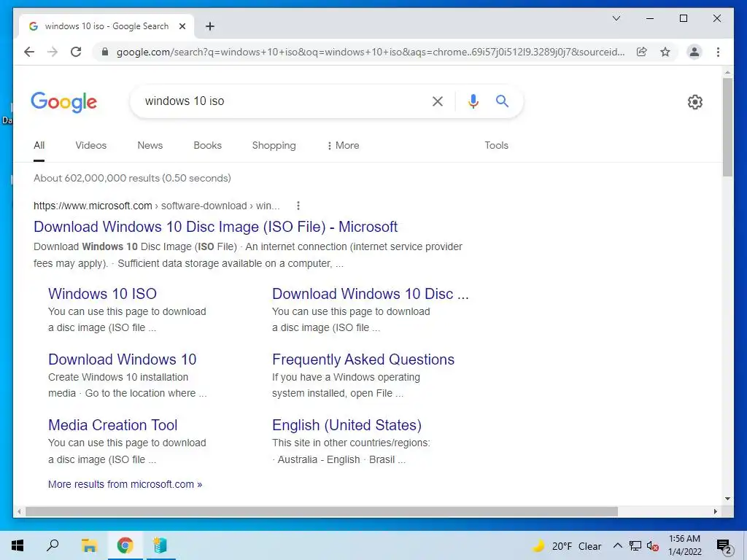Click the horizontal scrollbar thumb
This screenshot has width=747, height=560.
coord(321,511)
